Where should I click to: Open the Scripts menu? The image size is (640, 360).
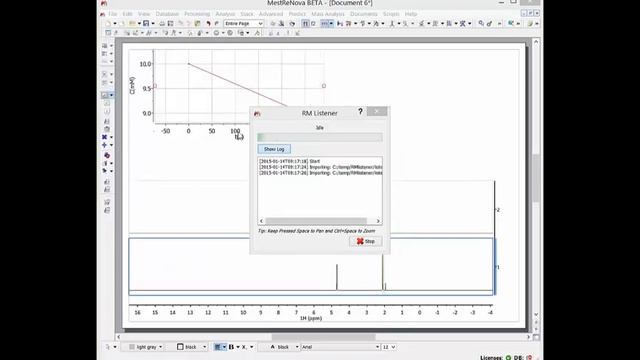click(391, 14)
